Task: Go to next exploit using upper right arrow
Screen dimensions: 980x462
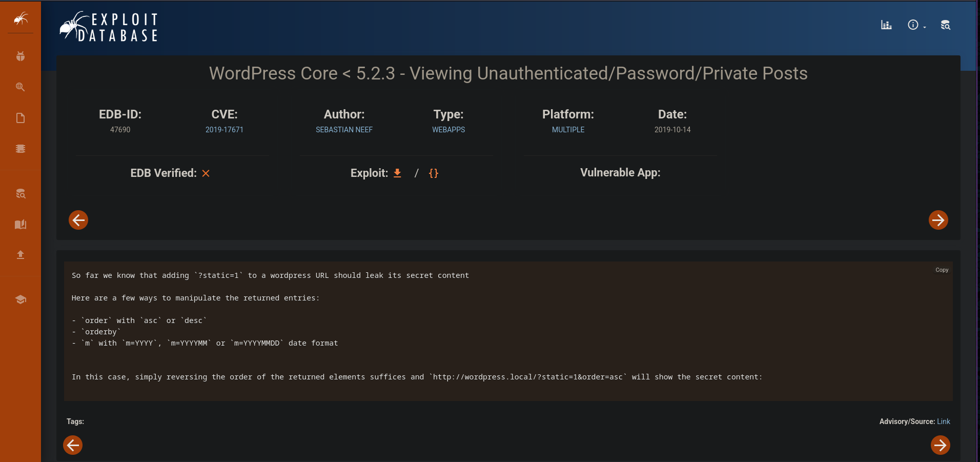Action: [x=938, y=220]
